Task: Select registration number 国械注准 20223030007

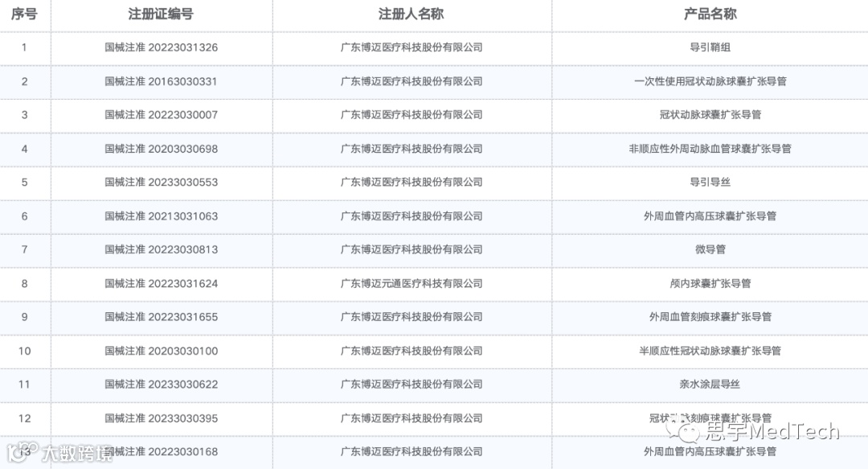Action: pos(161,115)
